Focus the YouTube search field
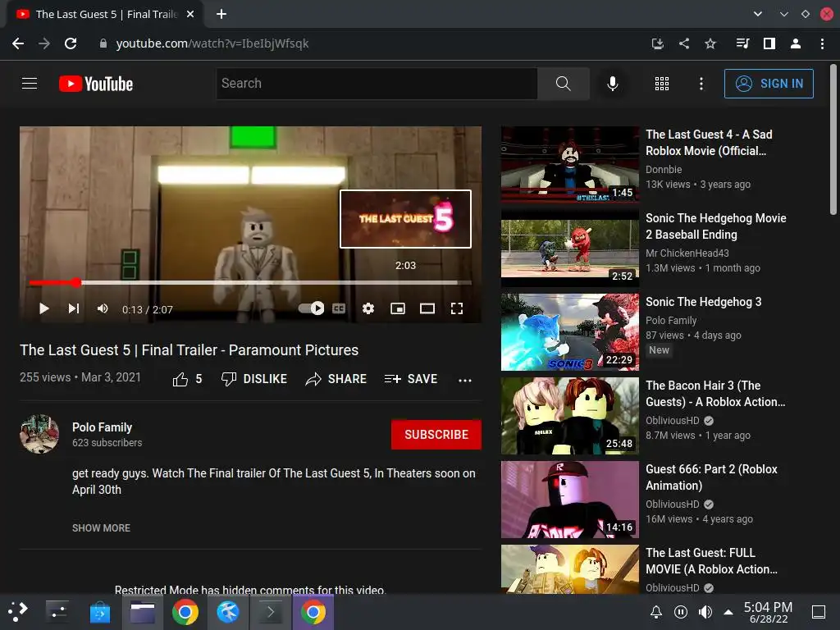840x630 pixels. coord(377,84)
